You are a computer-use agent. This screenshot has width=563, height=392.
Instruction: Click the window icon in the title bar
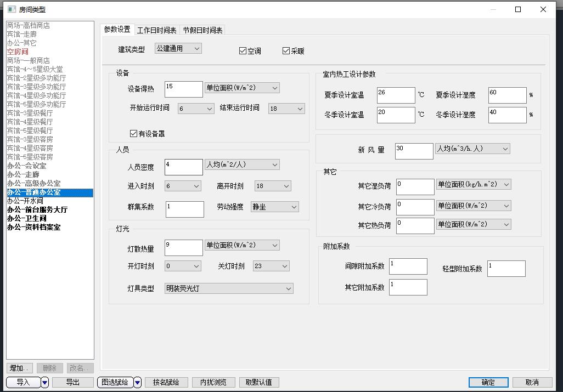pyautogui.click(x=12, y=9)
